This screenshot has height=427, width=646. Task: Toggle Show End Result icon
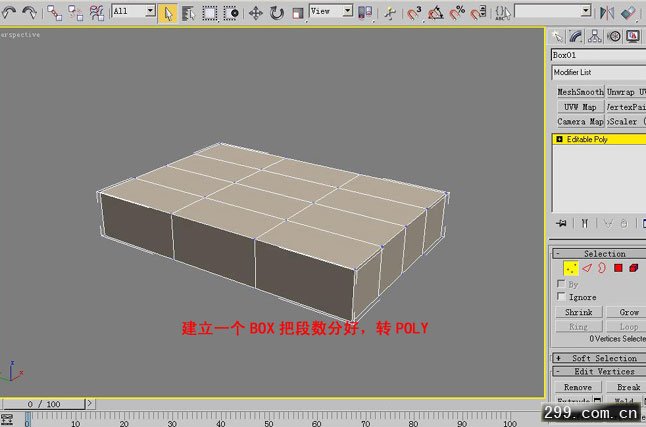(x=584, y=224)
